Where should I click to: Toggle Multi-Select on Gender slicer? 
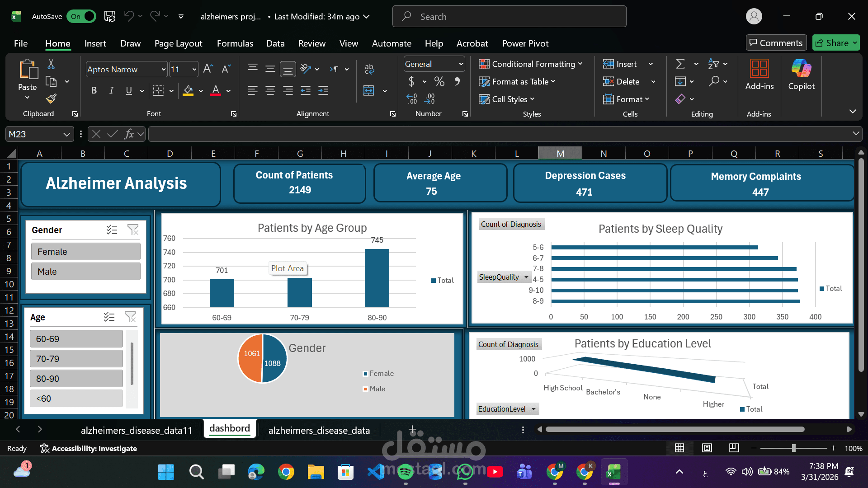point(112,230)
